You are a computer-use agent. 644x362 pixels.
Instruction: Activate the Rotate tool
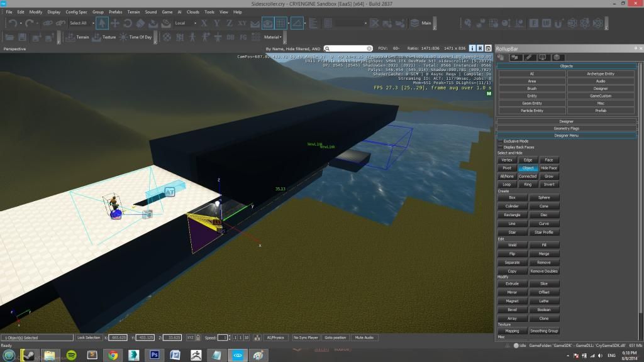coord(128,23)
